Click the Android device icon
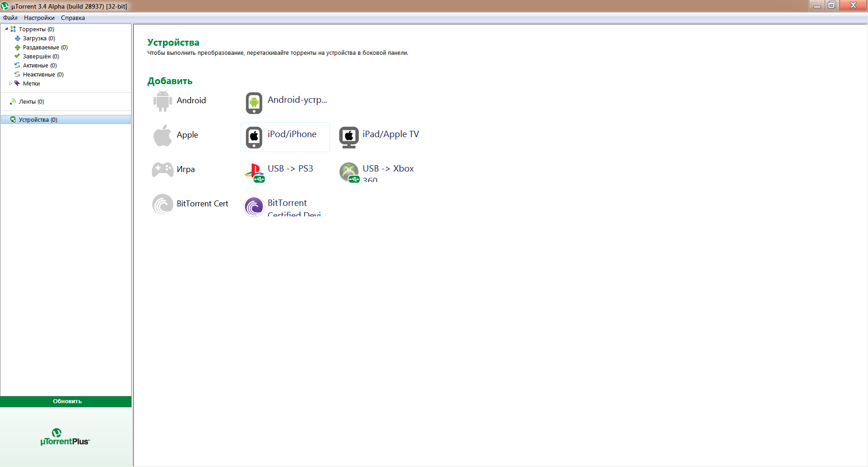Screen dimensions: 868x467 254,103
